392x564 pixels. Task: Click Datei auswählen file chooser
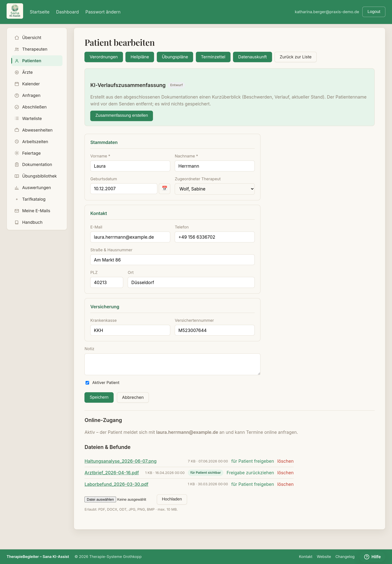(x=100, y=499)
